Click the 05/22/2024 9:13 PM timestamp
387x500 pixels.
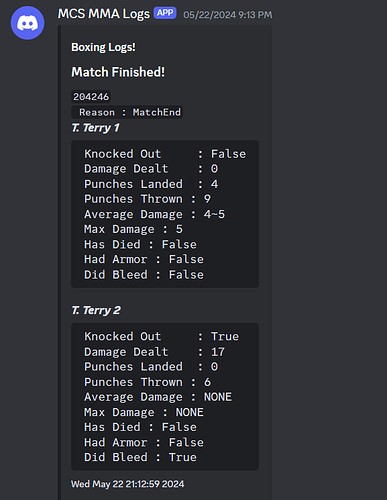pos(228,15)
